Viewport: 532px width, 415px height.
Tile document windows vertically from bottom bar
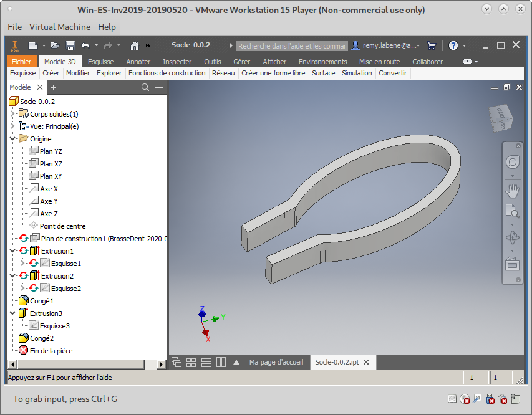(221, 362)
